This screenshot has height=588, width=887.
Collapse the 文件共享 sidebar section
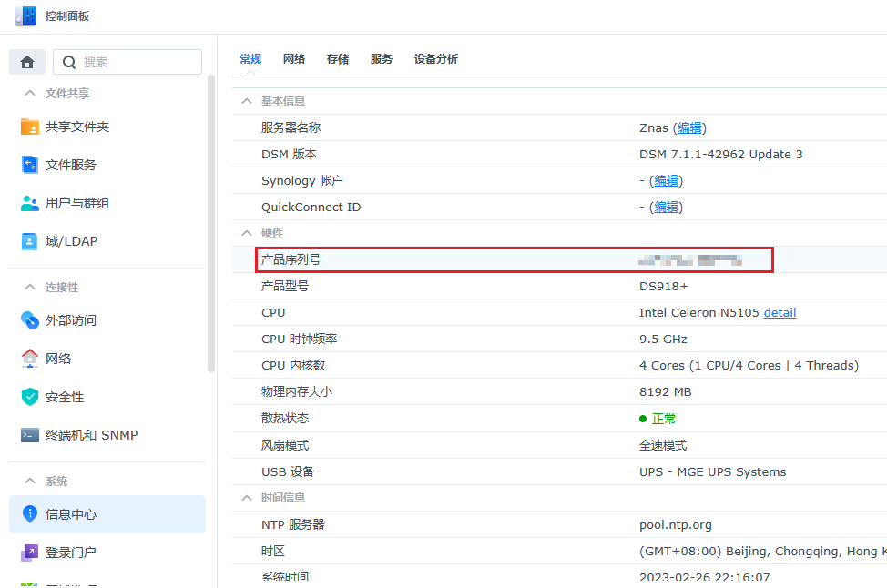click(30, 93)
